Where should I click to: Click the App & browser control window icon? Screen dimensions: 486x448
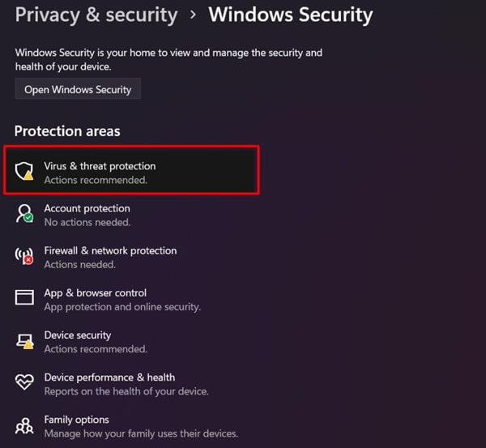click(25, 298)
